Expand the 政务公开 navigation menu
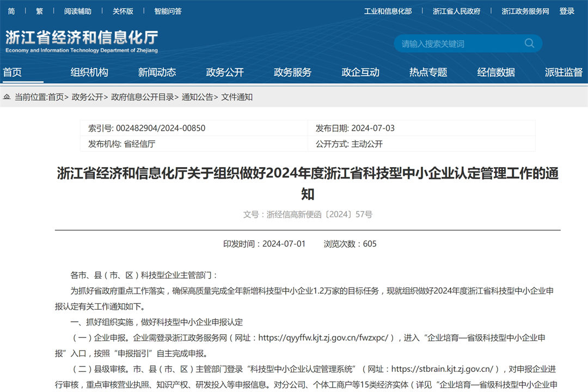The image size is (588, 392). [225, 72]
